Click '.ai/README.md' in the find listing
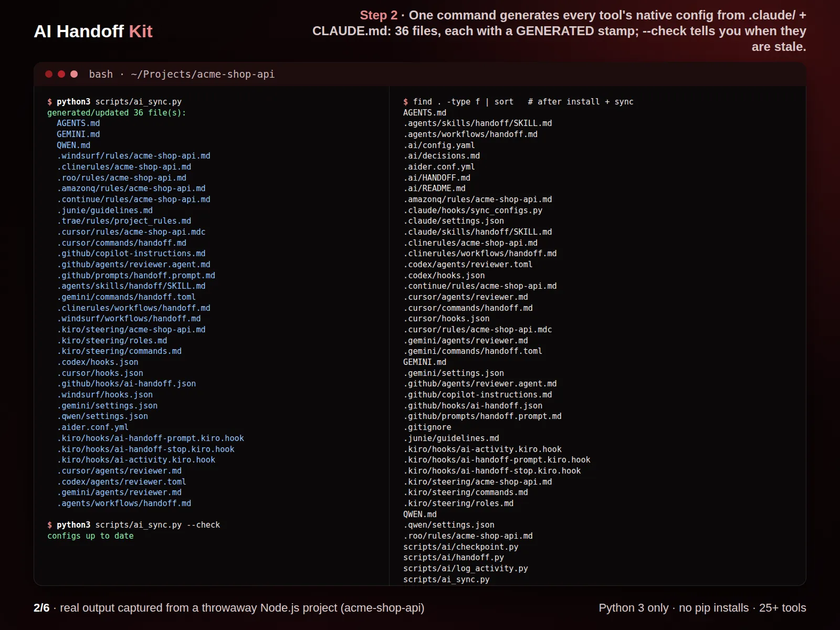840x630 pixels. tap(434, 188)
